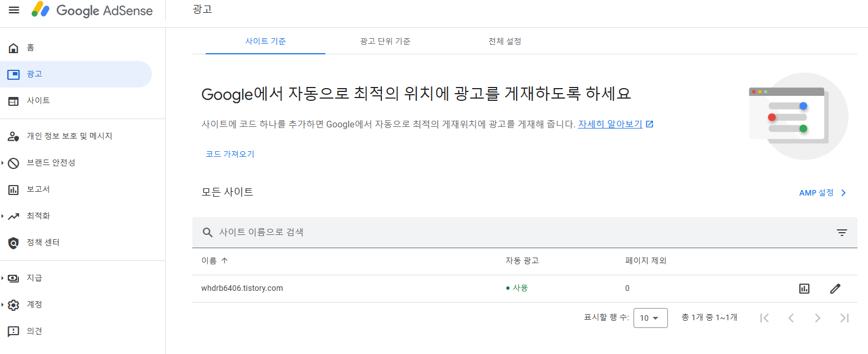
Task: Switch to the 전체 설정 tab
Action: (505, 42)
